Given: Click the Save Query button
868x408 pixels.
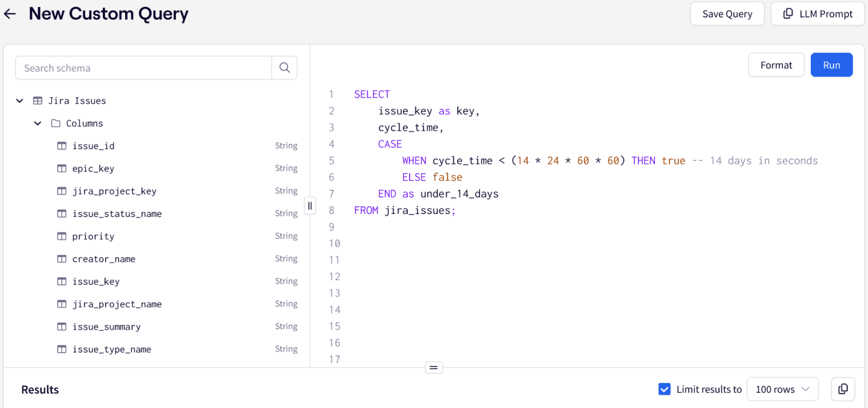Looking at the screenshot, I should pyautogui.click(x=727, y=13).
